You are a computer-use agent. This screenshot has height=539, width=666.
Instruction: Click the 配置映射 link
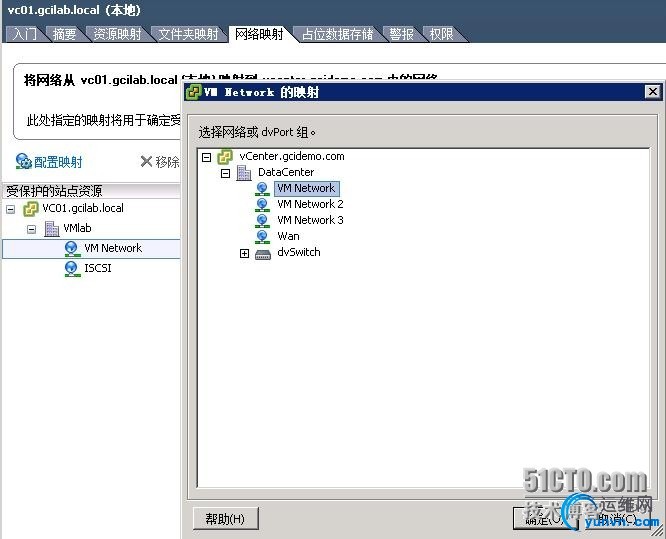click(58, 162)
